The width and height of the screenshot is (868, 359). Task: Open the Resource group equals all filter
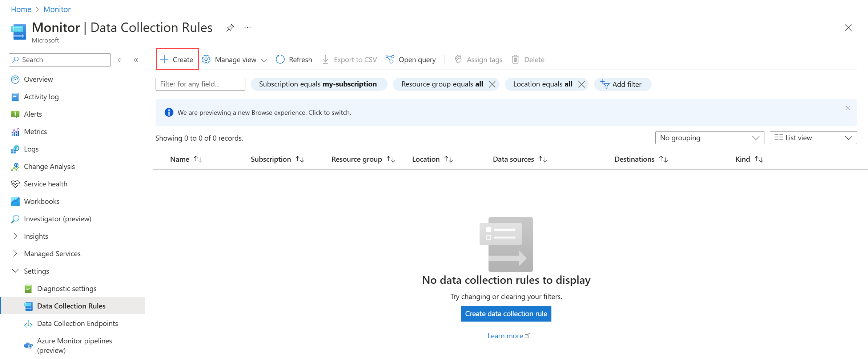point(442,84)
